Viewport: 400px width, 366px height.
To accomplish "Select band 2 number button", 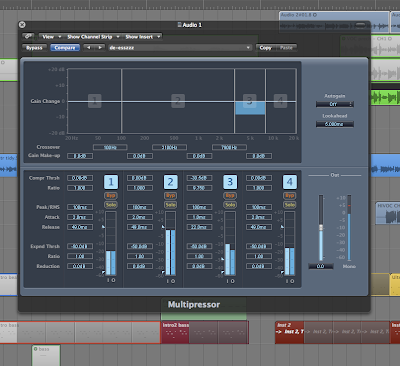I will pos(170,182).
